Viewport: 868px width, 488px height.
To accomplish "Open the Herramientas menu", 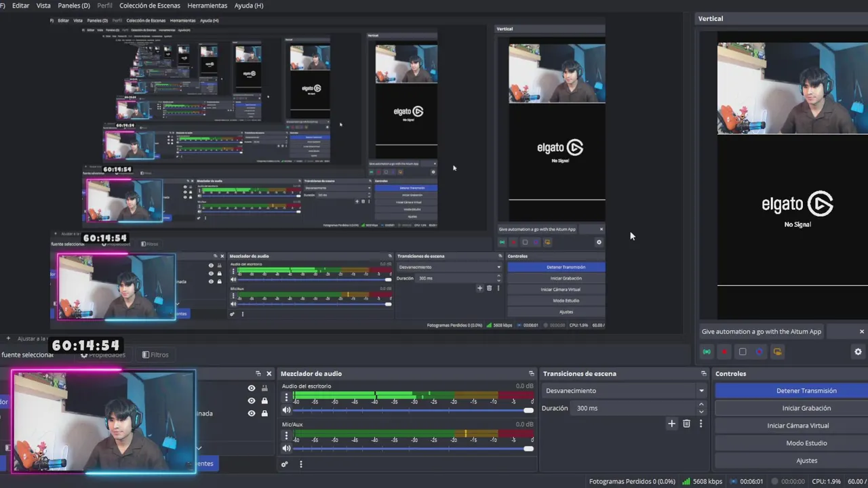I will pyautogui.click(x=208, y=5).
